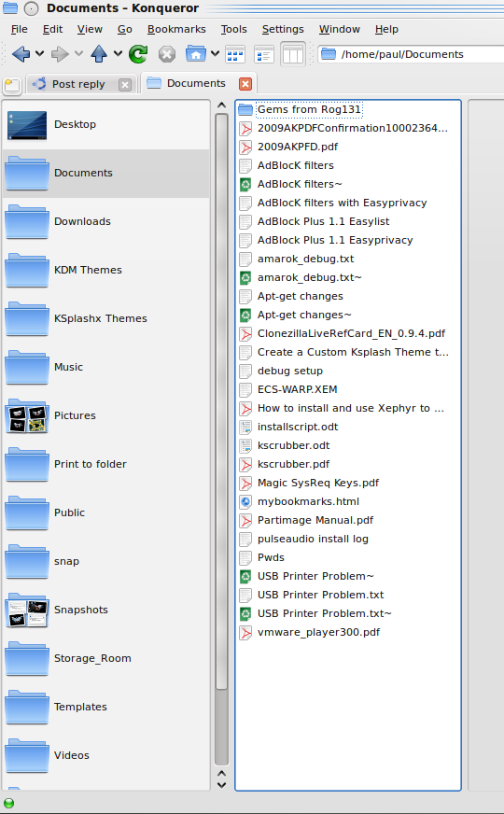This screenshot has height=814, width=504.
Task: Click the grey forward arrow button
Action: point(60,54)
